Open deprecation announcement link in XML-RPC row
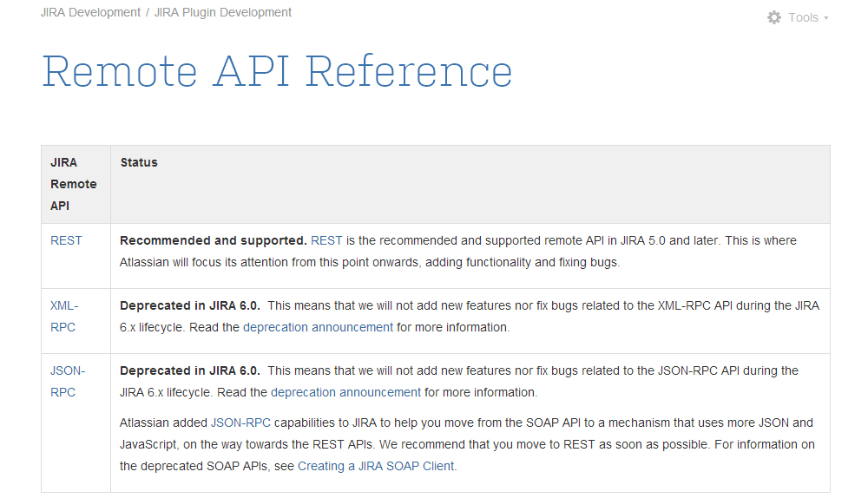This screenshot has width=868, height=498. (x=318, y=328)
